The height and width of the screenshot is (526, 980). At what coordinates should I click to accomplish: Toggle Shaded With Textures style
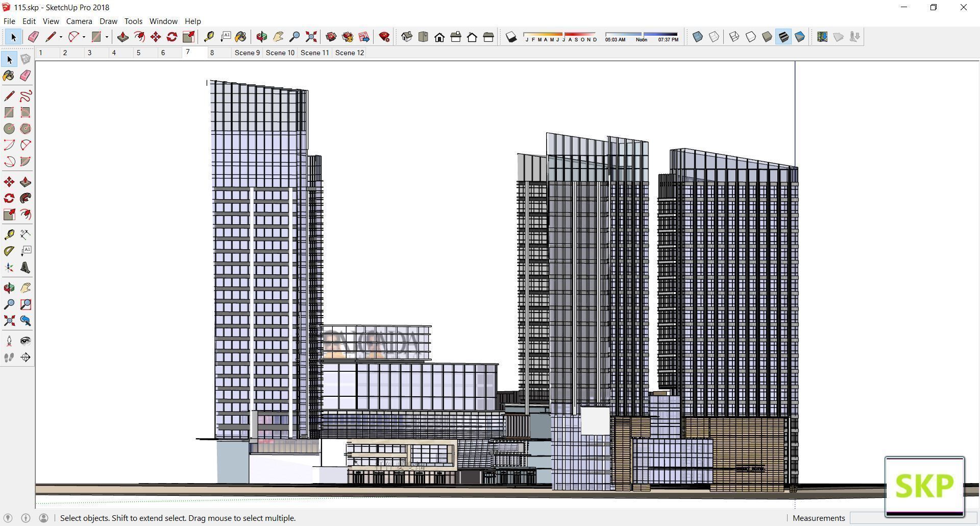(x=783, y=37)
